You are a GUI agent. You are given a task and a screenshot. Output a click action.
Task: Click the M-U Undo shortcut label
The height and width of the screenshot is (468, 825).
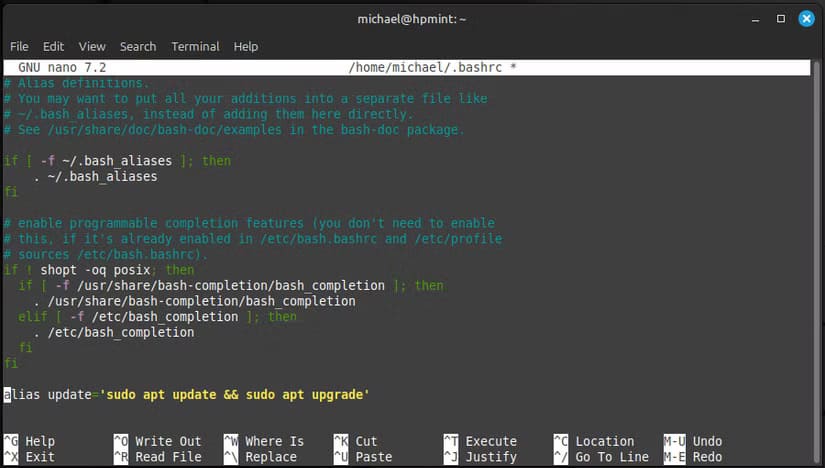[693, 441]
